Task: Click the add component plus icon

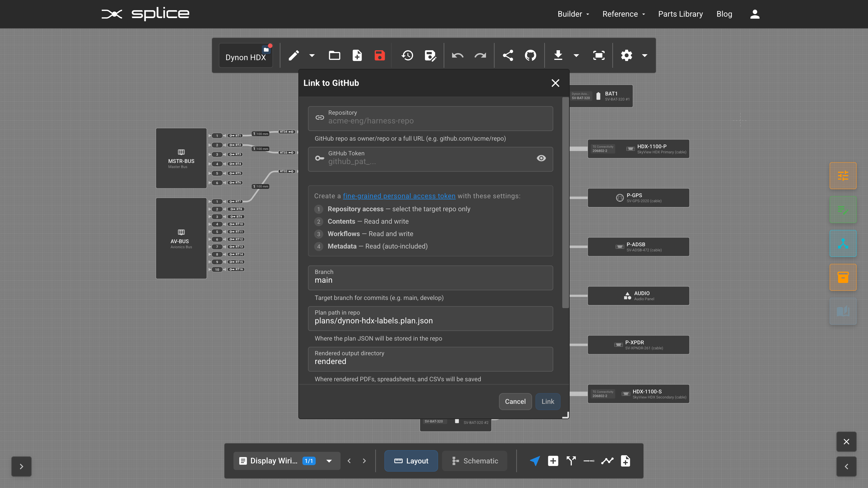Action: (553, 461)
